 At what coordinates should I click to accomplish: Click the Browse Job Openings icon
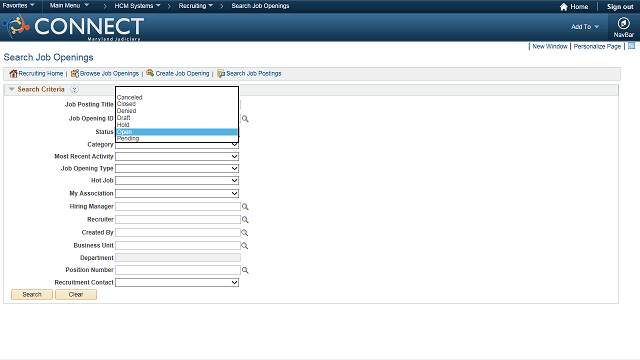75,73
